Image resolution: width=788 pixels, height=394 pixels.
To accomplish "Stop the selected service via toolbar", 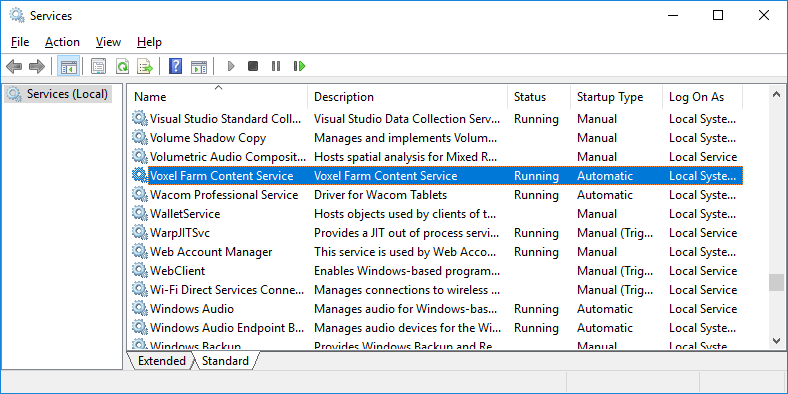I will pos(253,66).
